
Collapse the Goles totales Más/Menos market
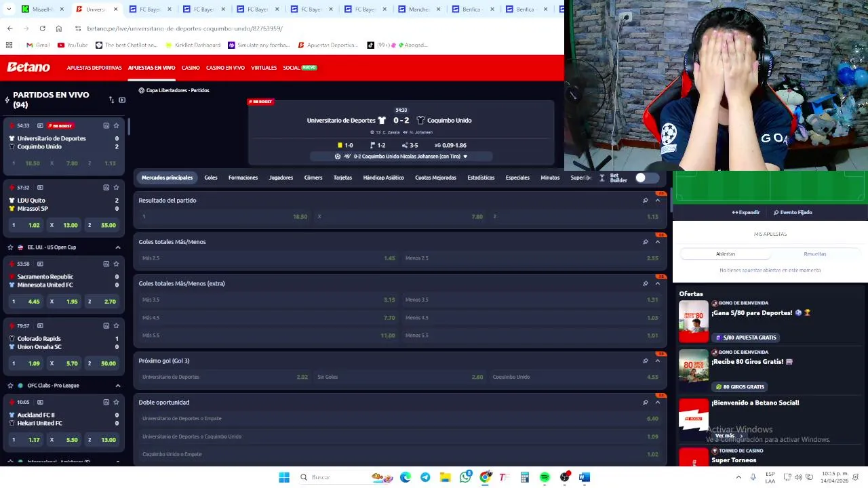pyautogui.click(x=657, y=242)
